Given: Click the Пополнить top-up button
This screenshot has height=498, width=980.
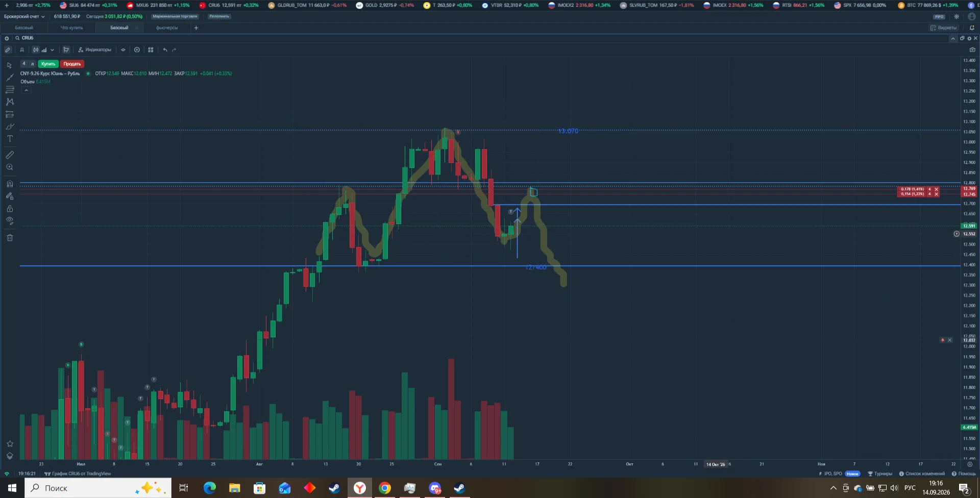Looking at the screenshot, I should coord(219,16).
